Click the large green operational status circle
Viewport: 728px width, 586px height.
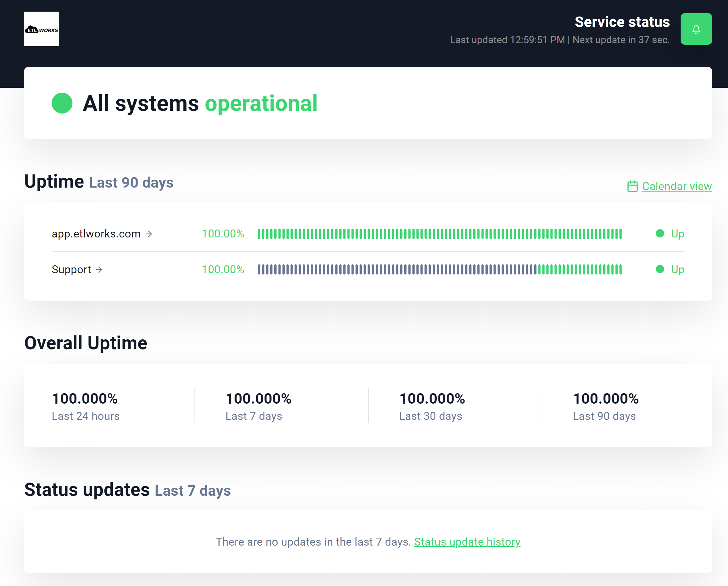[62, 103]
